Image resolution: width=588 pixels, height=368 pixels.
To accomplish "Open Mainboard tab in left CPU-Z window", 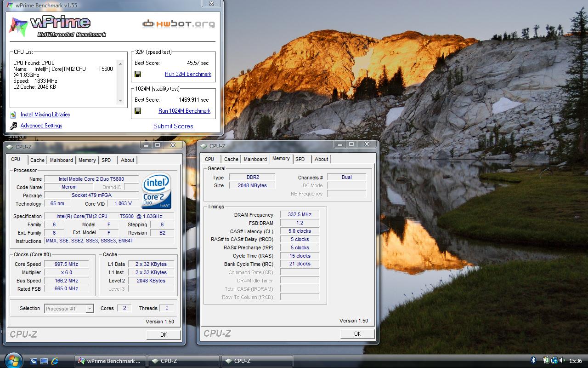I will pos(62,160).
